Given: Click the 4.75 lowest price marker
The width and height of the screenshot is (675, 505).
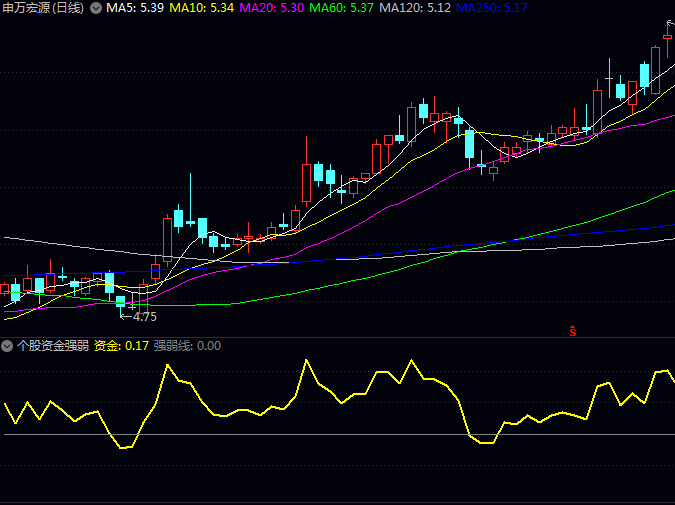Looking at the screenshot, I should pyautogui.click(x=144, y=316).
